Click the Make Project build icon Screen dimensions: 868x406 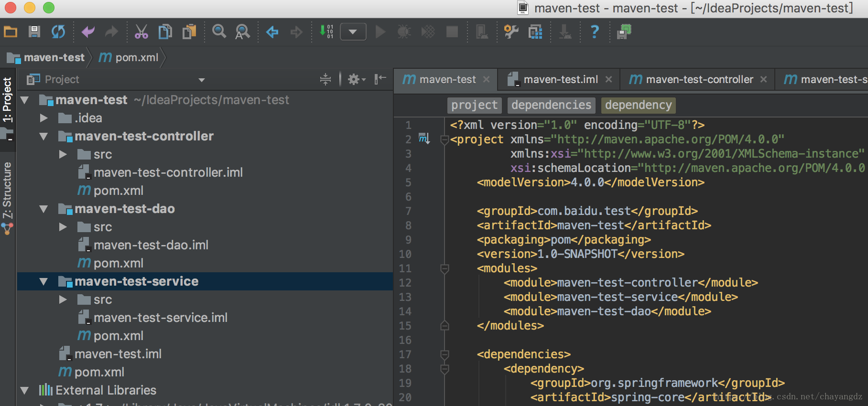pyautogui.click(x=326, y=32)
